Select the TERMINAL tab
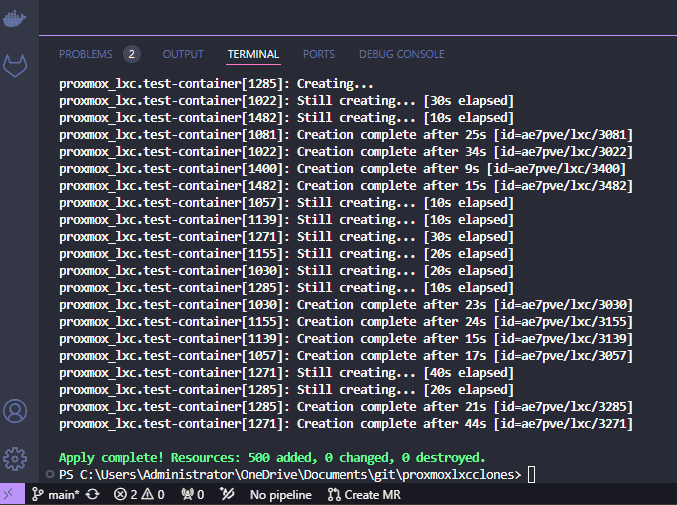Screen dimensions: 677x505 coord(253,54)
